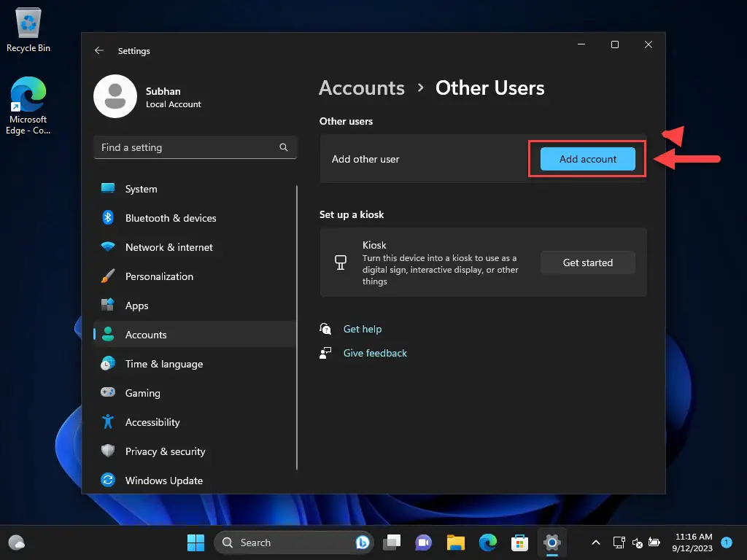
Task: Maximize the Settings window
Action: (614, 44)
